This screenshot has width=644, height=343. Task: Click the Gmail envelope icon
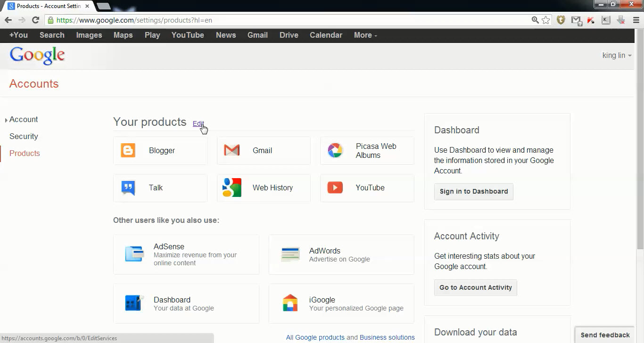[231, 150]
